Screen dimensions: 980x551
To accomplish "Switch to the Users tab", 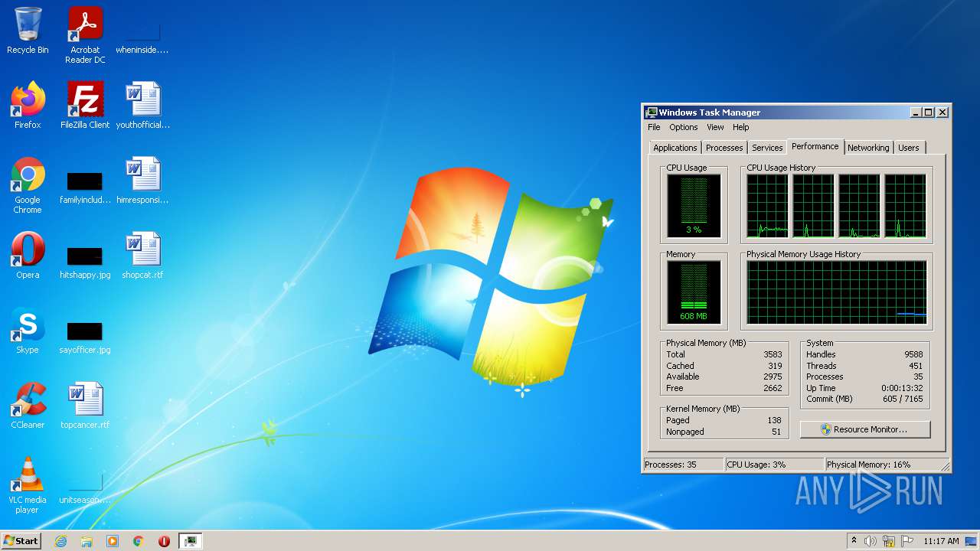I will 909,148.
